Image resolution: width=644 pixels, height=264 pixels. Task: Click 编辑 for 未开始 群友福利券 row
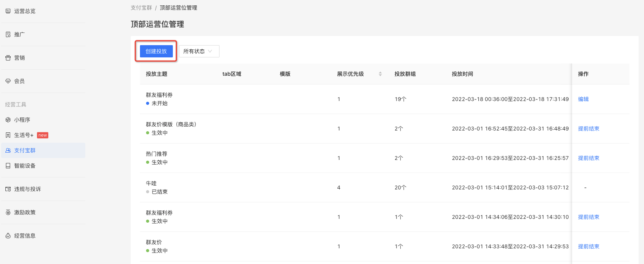pyautogui.click(x=583, y=99)
